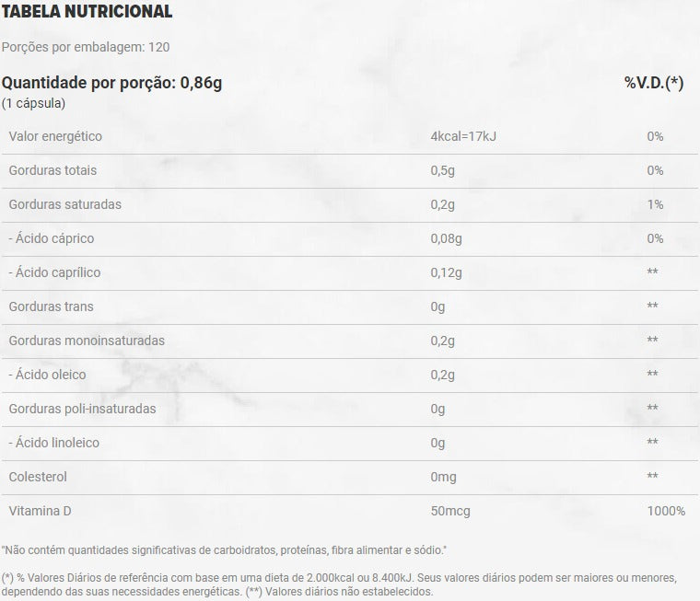Click the 4kcal=17kJ value
Viewport: 700px width, 601px height.
coord(463,136)
